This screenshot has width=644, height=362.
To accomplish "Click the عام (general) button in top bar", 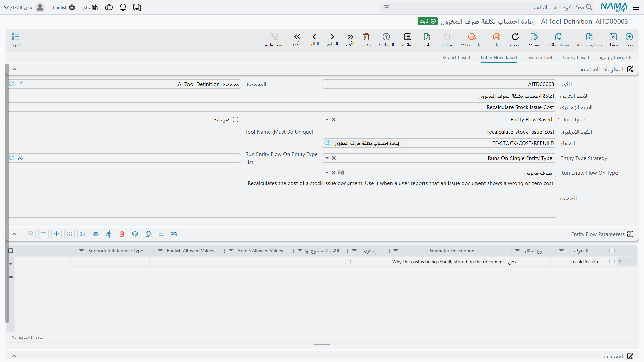I will point(91,7).
